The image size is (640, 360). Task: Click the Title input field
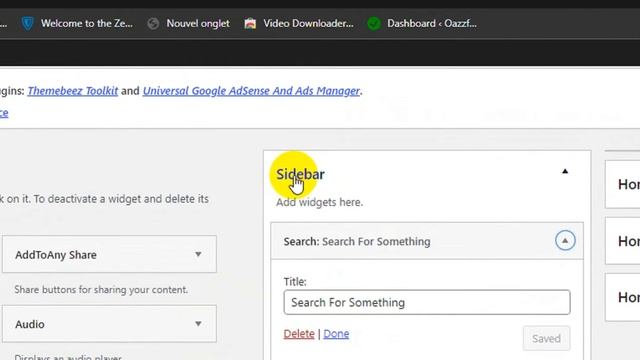point(427,302)
